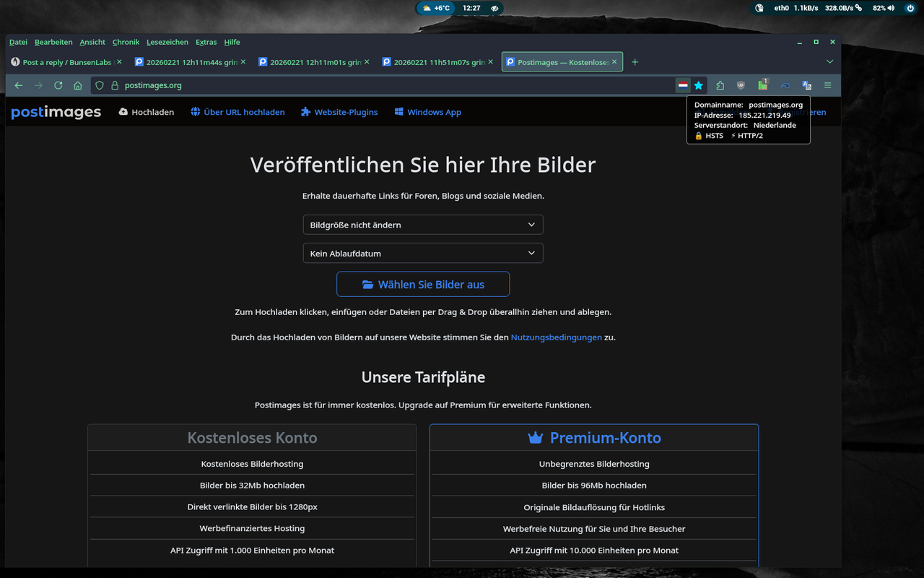This screenshot has width=924, height=578.
Task: Click IP-Adresse 185.221.219.49 in the popup
Action: point(743,115)
